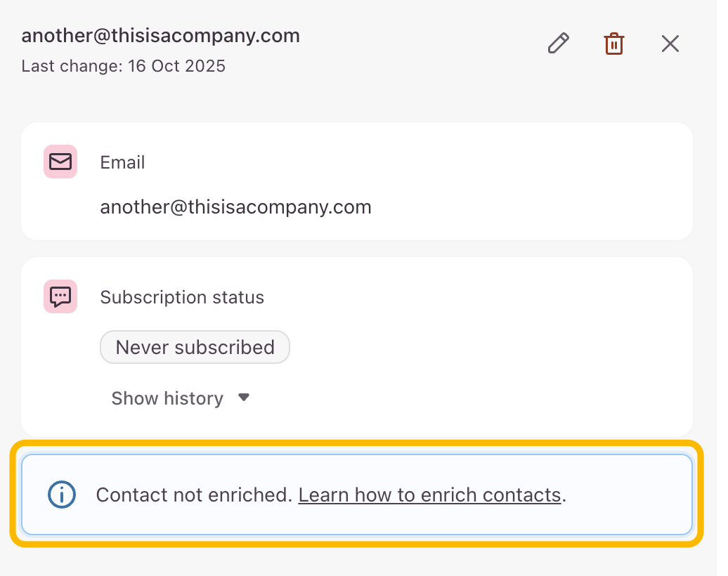Click the blue info circle icon
Screen dimensions: 728x576
tap(62, 495)
